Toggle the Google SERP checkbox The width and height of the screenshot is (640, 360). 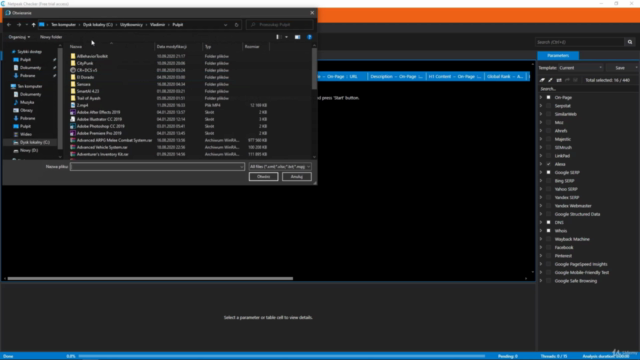pyautogui.click(x=549, y=172)
